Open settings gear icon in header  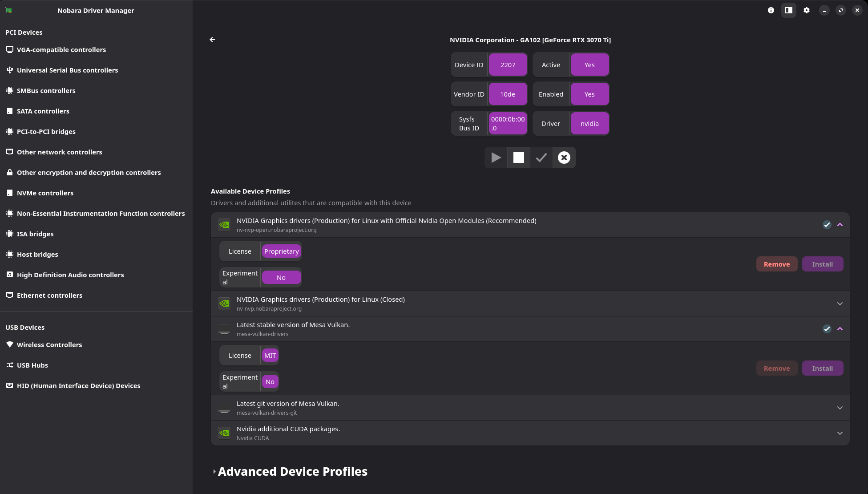click(x=806, y=10)
